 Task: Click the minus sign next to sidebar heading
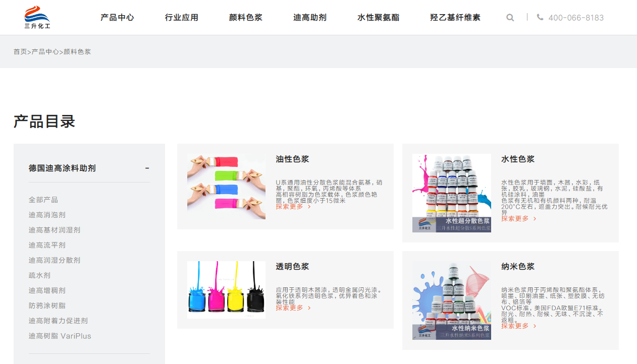(x=147, y=168)
